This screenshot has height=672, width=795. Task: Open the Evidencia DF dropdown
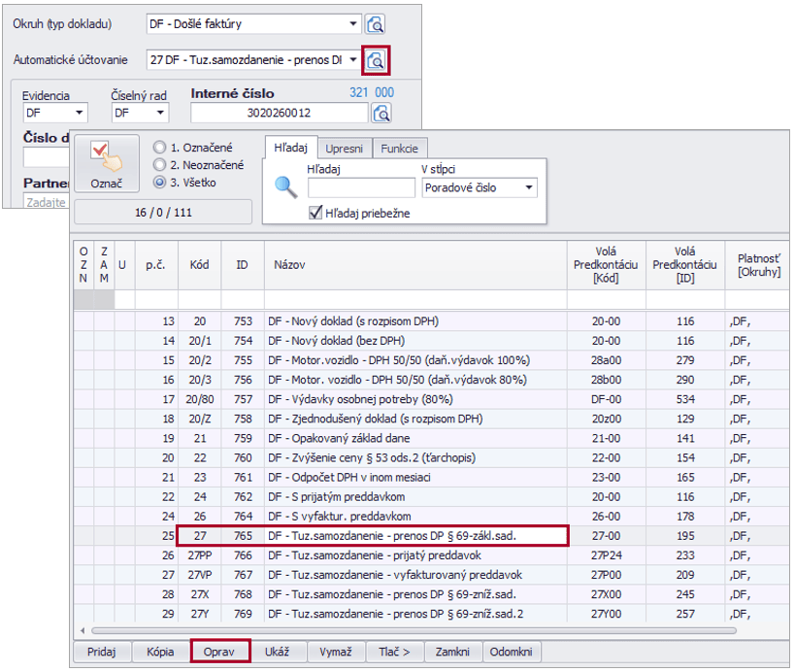coord(80,114)
